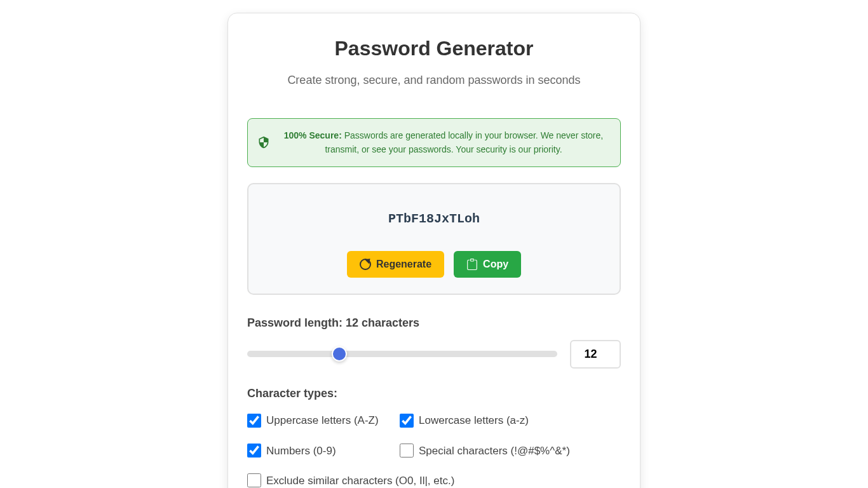Click the '100% Secure' notice text
Viewport: 868px width, 488px height.
pyautogui.click(x=443, y=142)
